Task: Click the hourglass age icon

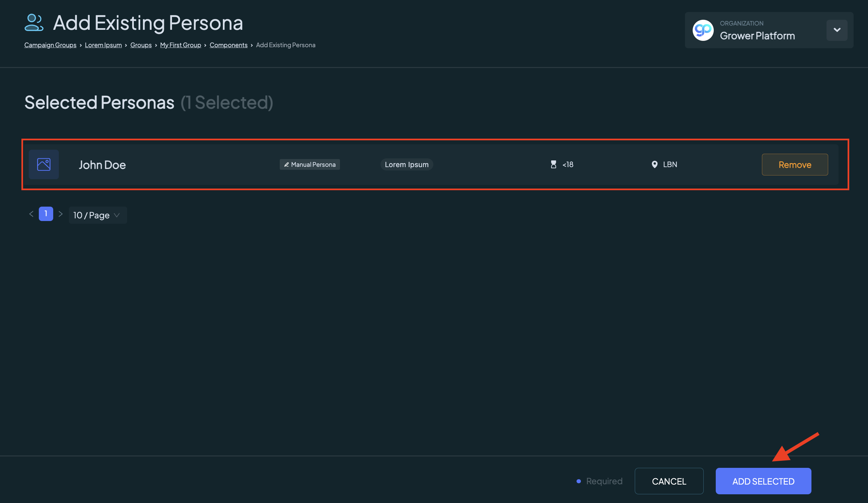Action: [553, 164]
